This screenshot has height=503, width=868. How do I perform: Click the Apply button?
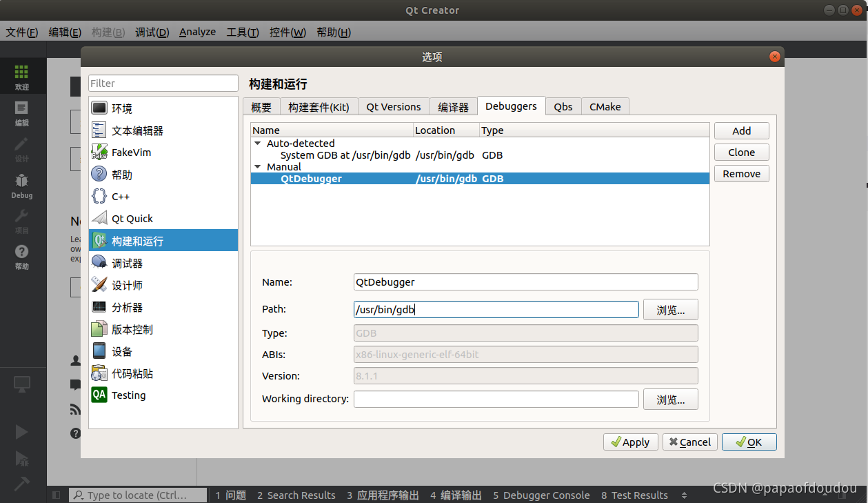click(x=630, y=442)
